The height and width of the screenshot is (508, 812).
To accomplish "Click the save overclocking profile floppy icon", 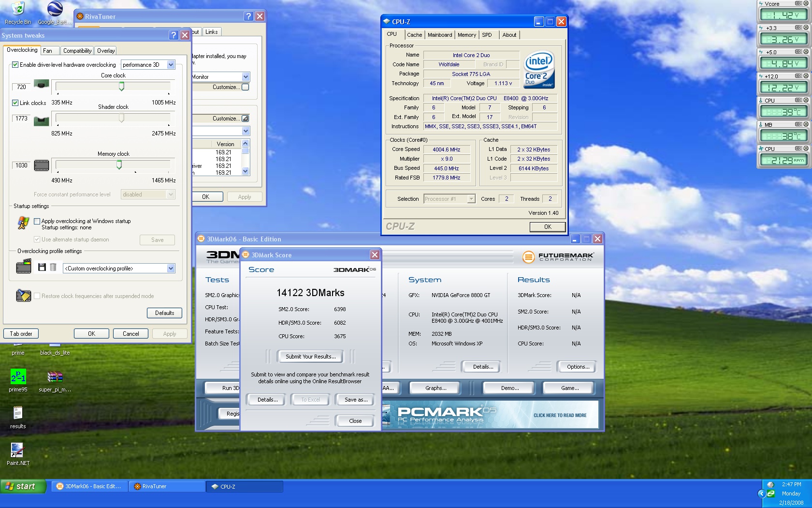I will [42, 268].
